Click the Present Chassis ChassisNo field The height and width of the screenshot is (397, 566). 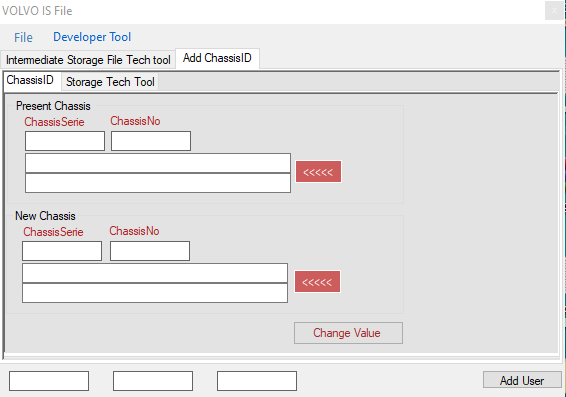(151, 141)
